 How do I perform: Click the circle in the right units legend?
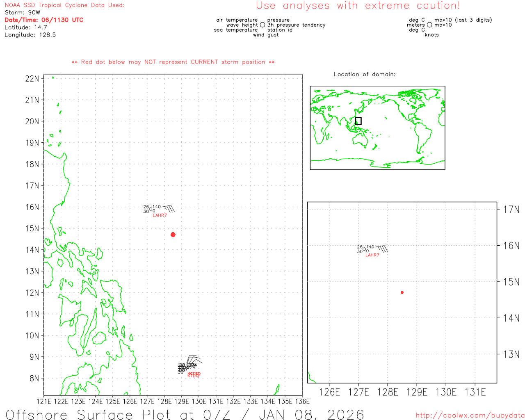click(x=429, y=25)
